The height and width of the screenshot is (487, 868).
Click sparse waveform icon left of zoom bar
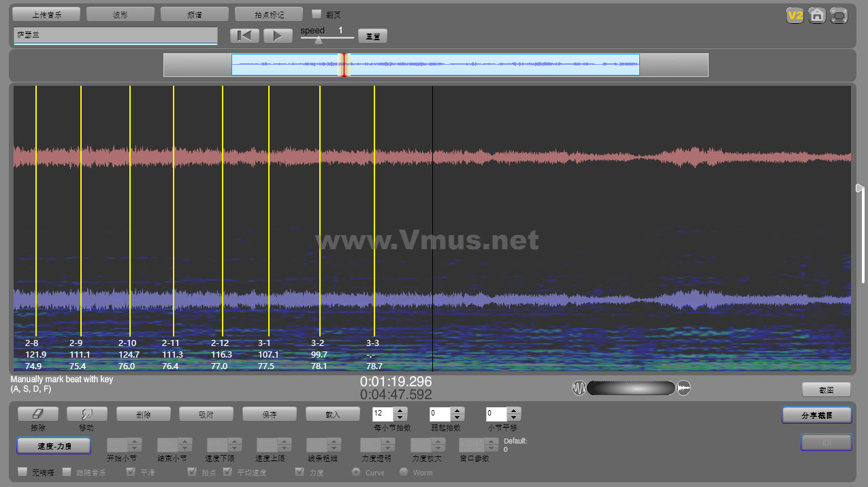[x=579, y=388]
